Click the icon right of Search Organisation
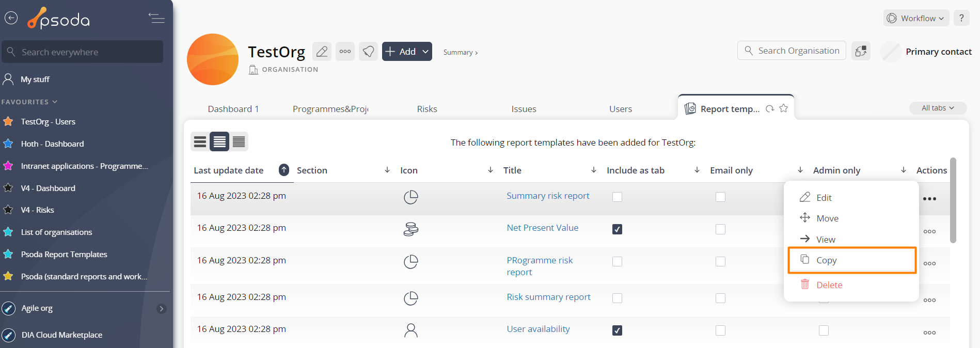The image size is (980, 348). click(861, 51)
